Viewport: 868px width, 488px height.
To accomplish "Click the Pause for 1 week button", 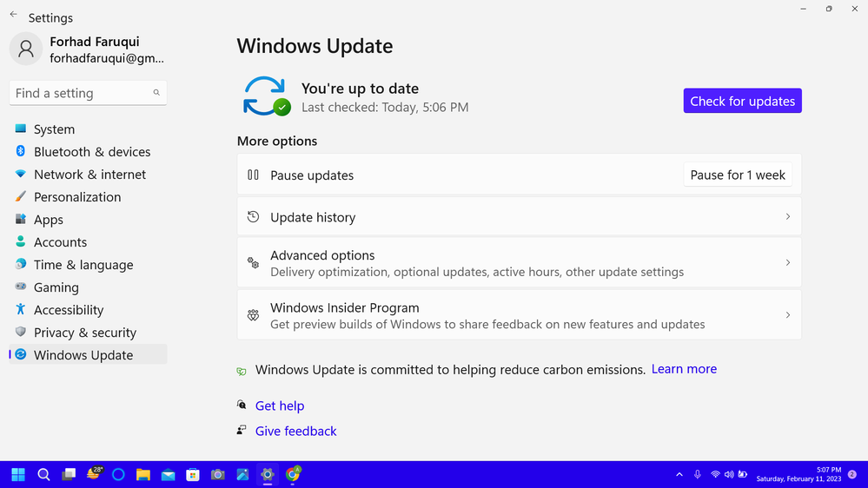I will point(738,175).
